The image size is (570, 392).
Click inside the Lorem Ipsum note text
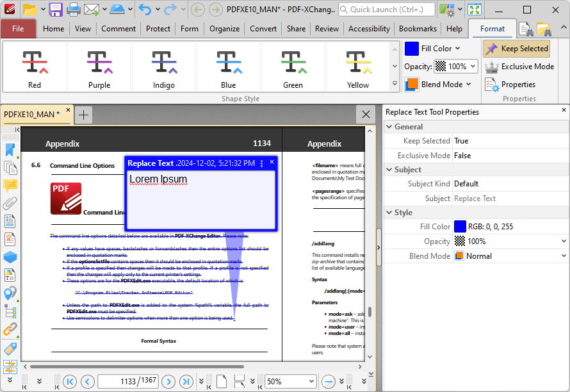coord(158,179)
